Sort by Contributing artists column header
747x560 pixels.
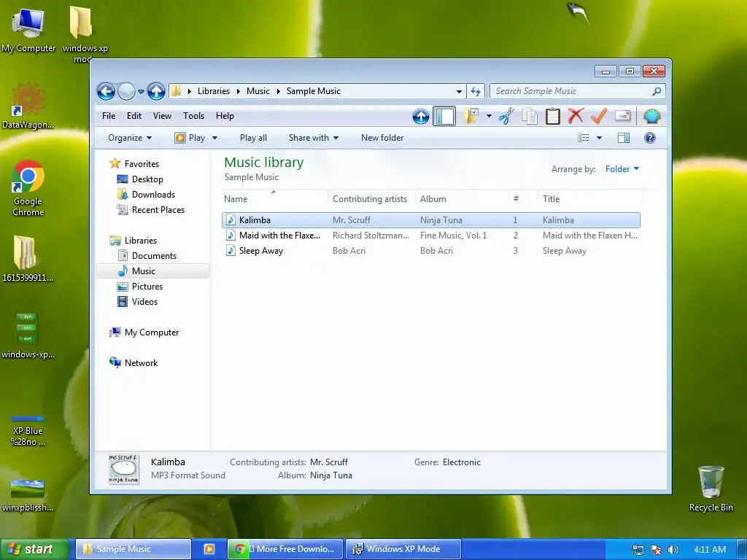[371, 198]
